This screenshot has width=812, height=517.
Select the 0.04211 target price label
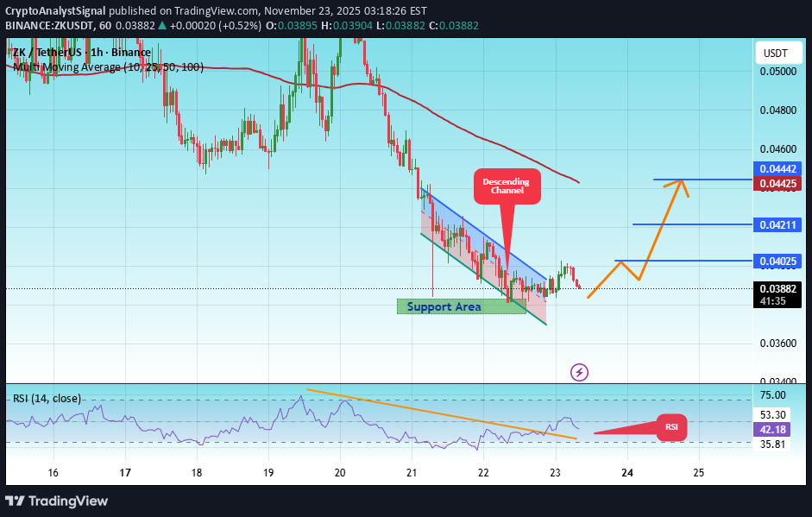point(777,224)
